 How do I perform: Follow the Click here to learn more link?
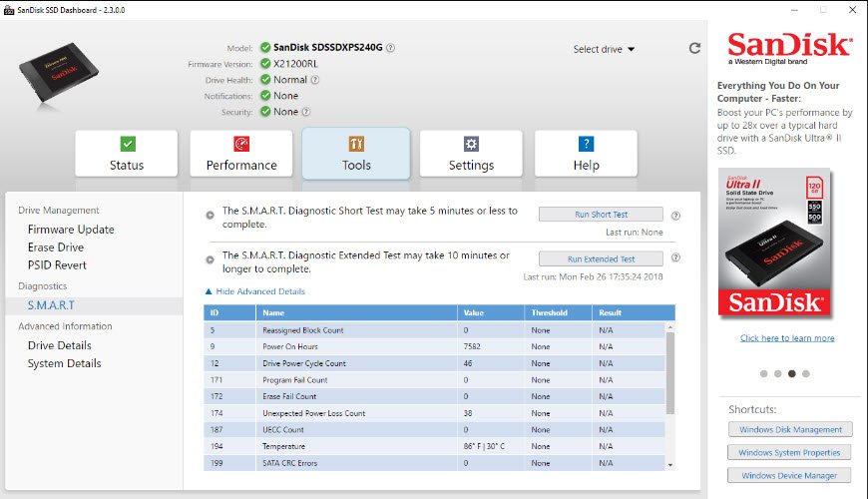[x=787, y=338]
